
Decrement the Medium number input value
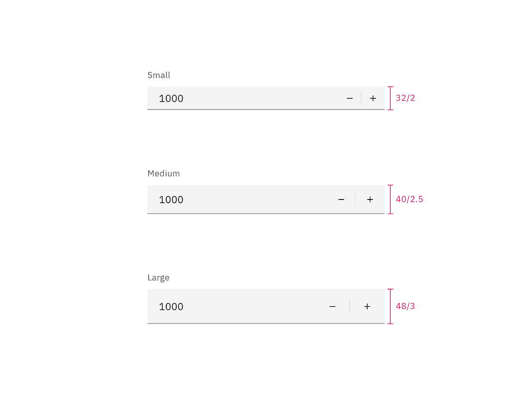pyautogui.click(x=341, y=199)
